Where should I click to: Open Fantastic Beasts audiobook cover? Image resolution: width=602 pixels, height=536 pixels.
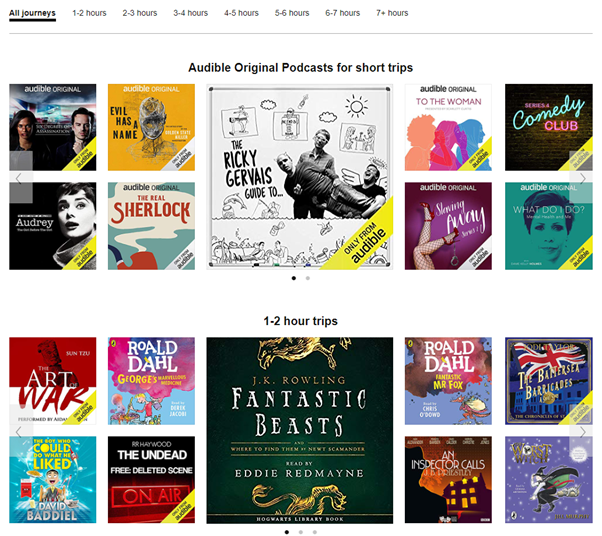pyautogui.click(x=299, y=430)
